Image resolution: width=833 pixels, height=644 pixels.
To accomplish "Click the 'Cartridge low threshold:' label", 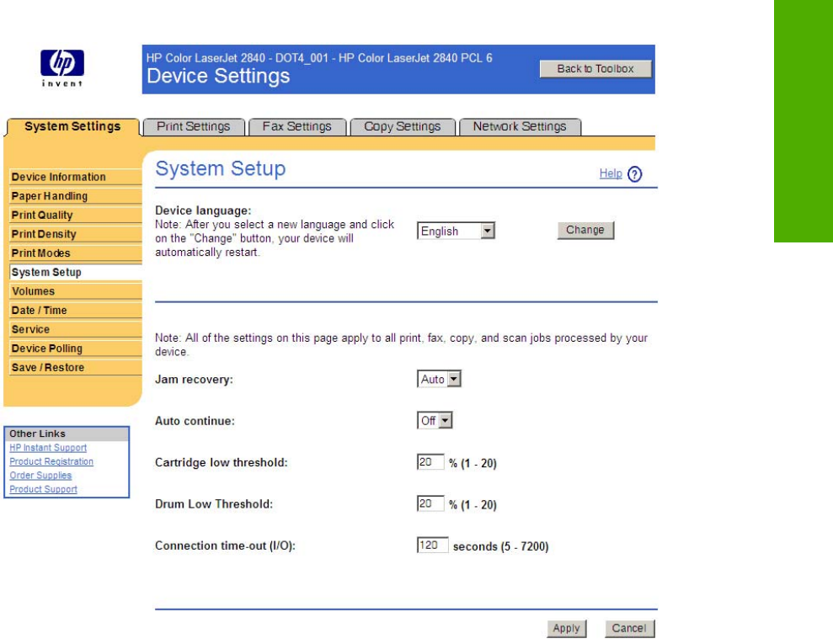I will [221, 462].
